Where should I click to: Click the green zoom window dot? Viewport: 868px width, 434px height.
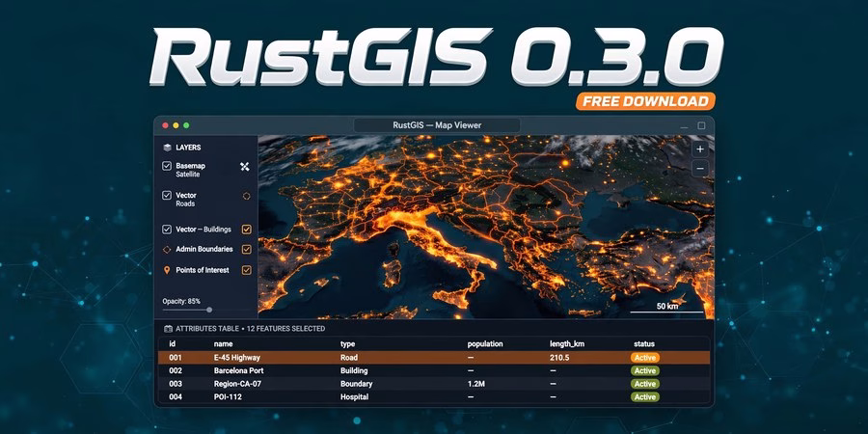point(186,125)
